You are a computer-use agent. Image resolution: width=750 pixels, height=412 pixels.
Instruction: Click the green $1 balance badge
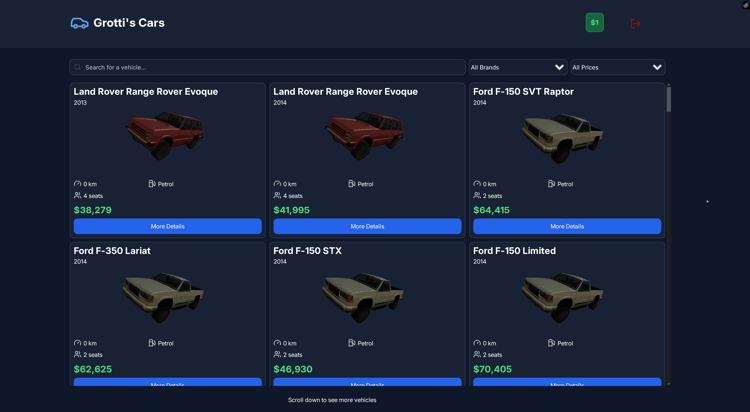point(595,22)
